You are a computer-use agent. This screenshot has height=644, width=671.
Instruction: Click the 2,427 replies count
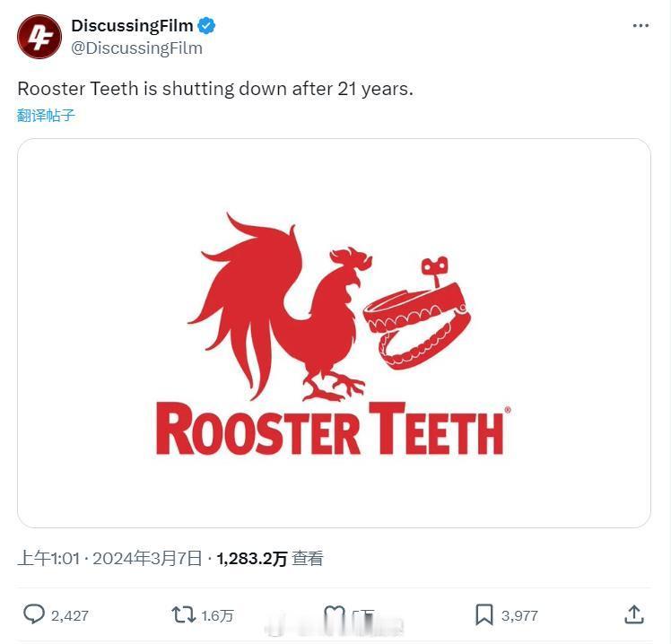(70, 616)
